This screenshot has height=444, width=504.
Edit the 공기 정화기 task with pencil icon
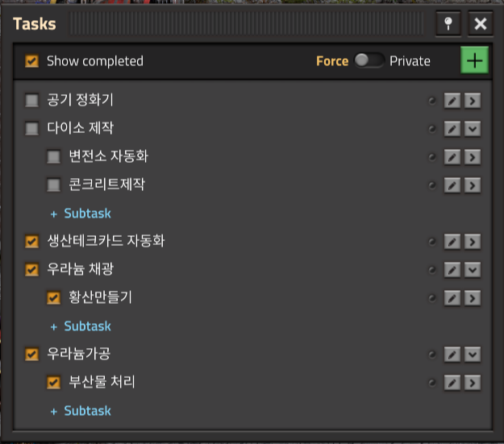pos(452,101)
